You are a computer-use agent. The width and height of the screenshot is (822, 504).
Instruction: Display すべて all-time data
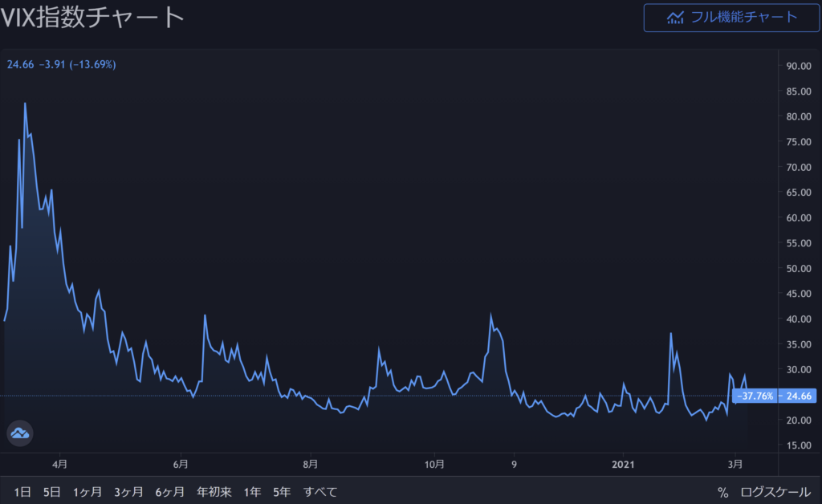pyautogui.click(x=319, y=492)
